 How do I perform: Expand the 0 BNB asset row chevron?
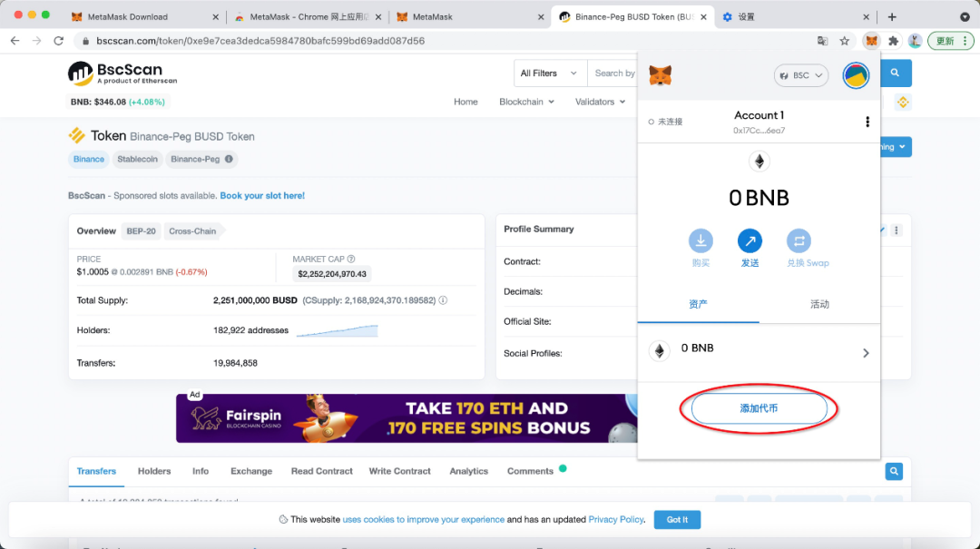click(x=866, y=353)
